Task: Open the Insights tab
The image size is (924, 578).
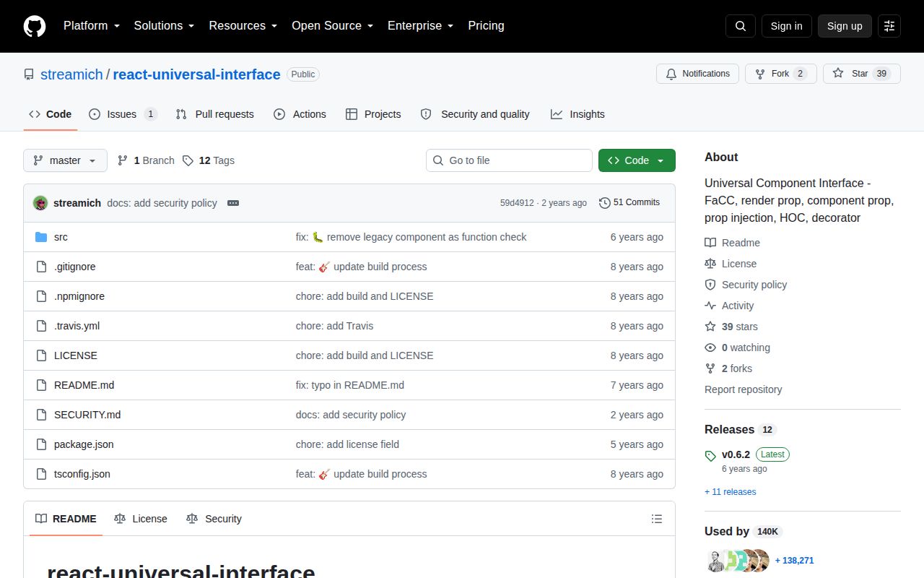Action: 577,114
